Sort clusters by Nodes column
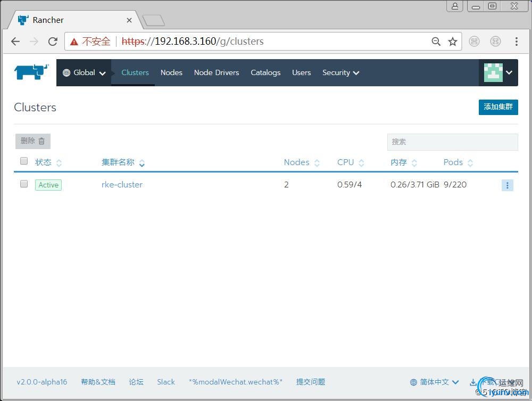Viewport: 532px width, 401px height. [302, 162]
